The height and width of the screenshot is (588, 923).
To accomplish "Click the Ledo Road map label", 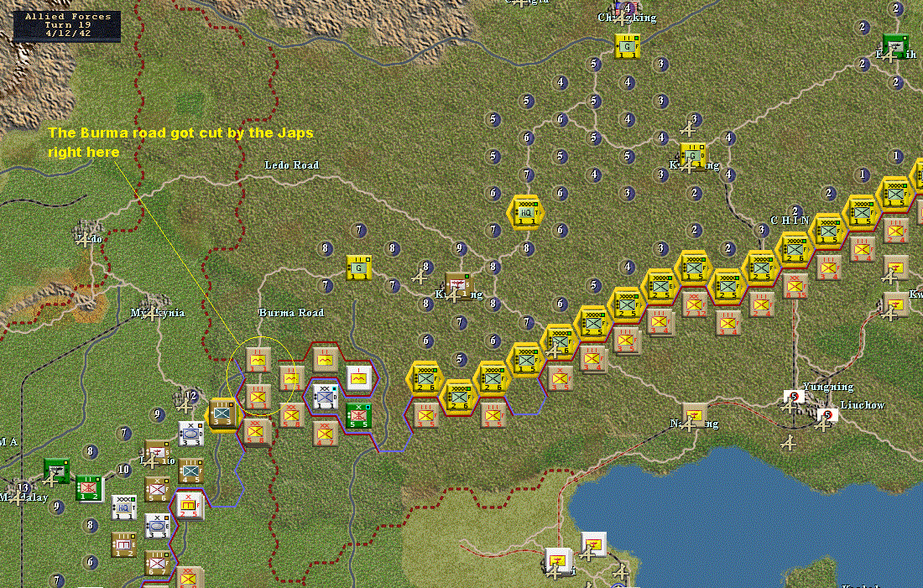I will pyautogui.click(x=292, y=165).
